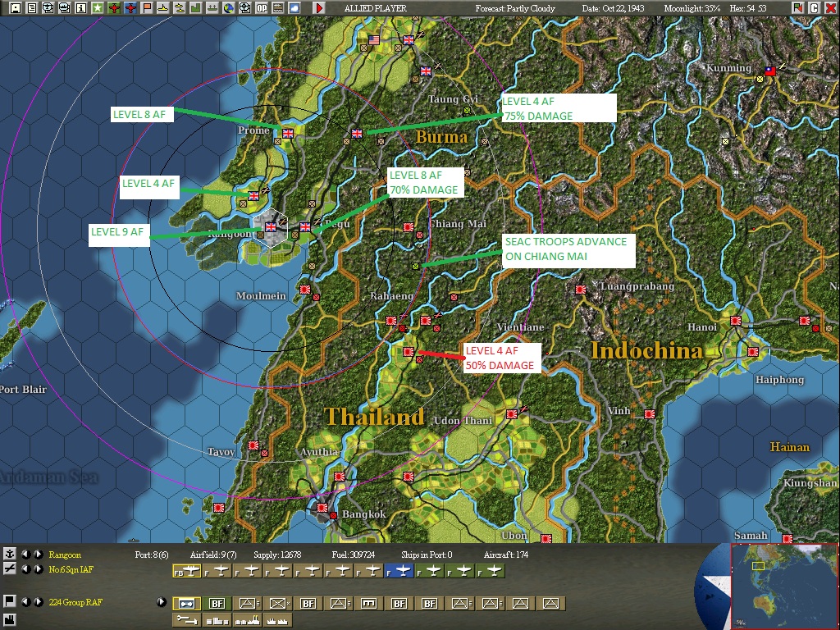This screenshot has width=840, height=630.
Task: Select the FB fighter-bomber squadron icon
Action: point(187,572)
